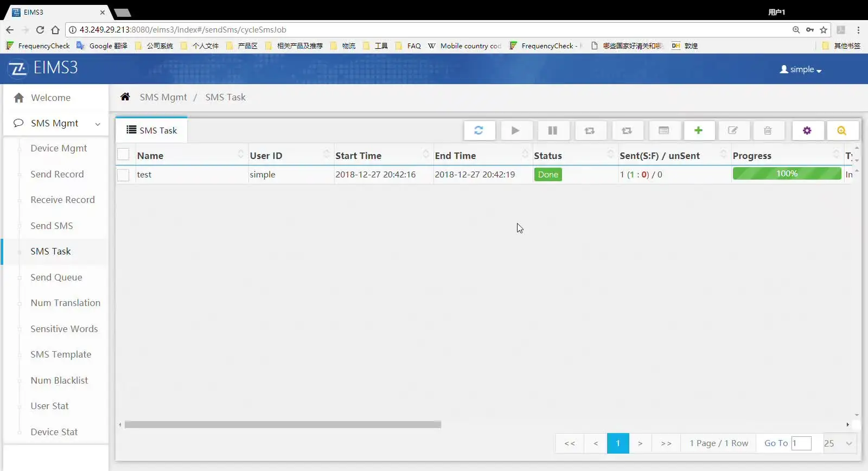The width and height of the screenshot is (868, 471).
Task: Go to the next page with the > button
Action: 640,443
